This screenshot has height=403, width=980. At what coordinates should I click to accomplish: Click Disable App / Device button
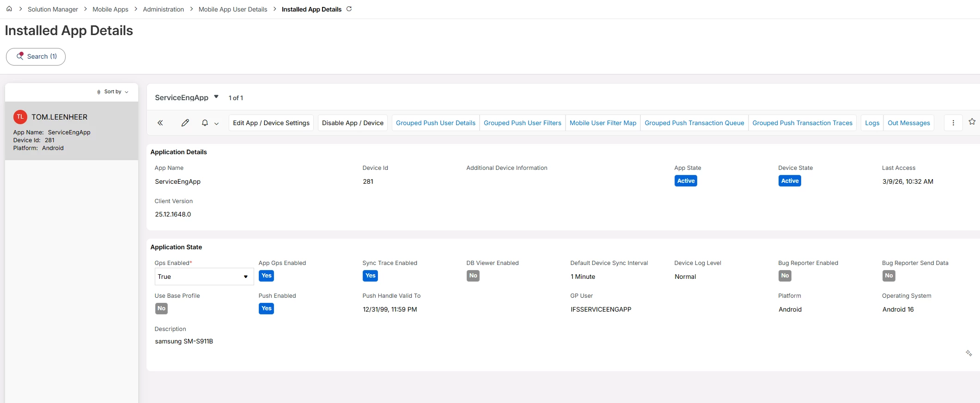(x=353, y=123)
